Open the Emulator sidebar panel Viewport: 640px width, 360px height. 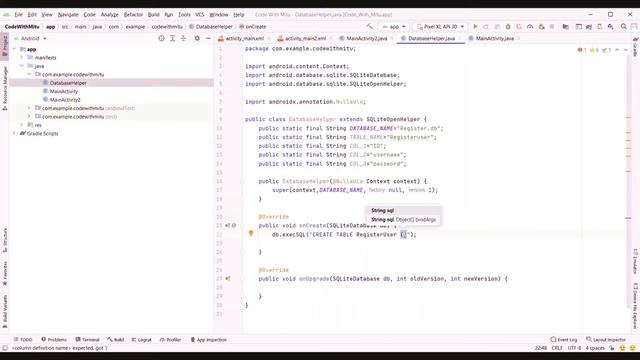[x=636, y=262]
